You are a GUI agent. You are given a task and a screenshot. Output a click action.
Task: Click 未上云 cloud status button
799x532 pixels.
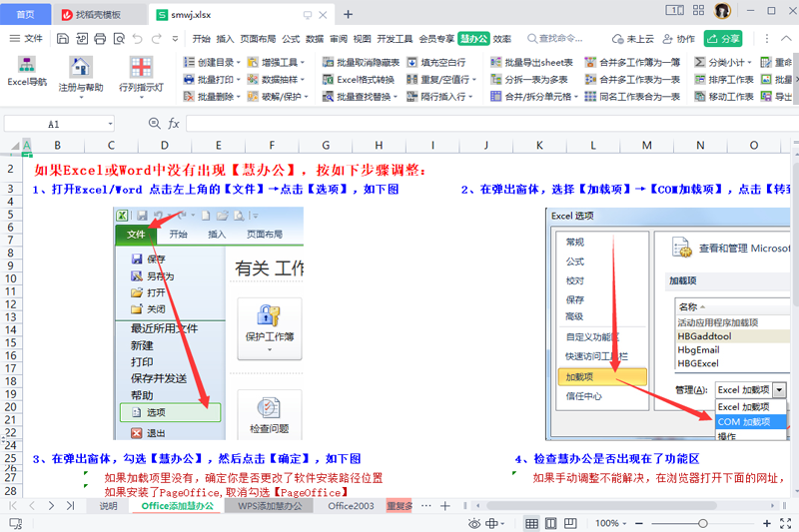633,39
